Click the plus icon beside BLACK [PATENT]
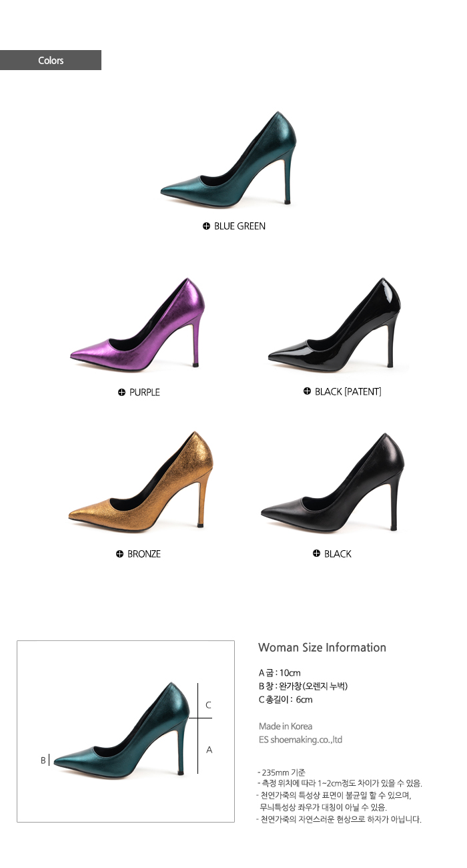This screenshot has width=467, height=868. [307, 391]
